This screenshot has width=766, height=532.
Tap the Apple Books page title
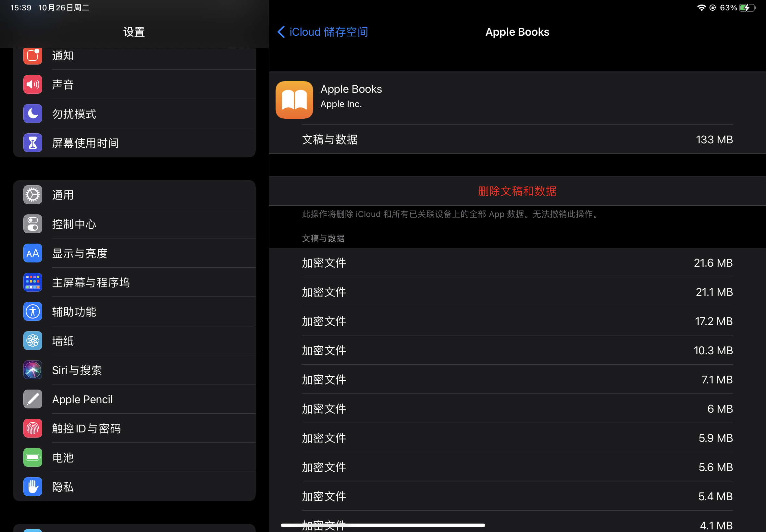(517, 32)
